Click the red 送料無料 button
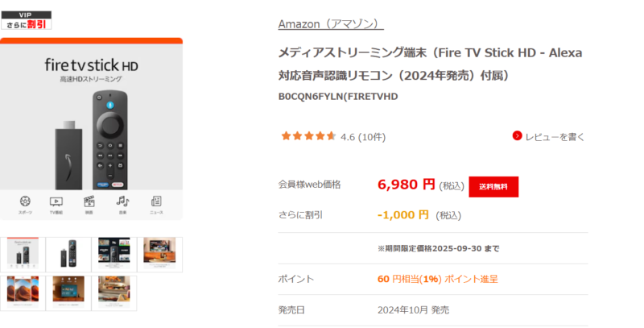 tap(493, 186)
